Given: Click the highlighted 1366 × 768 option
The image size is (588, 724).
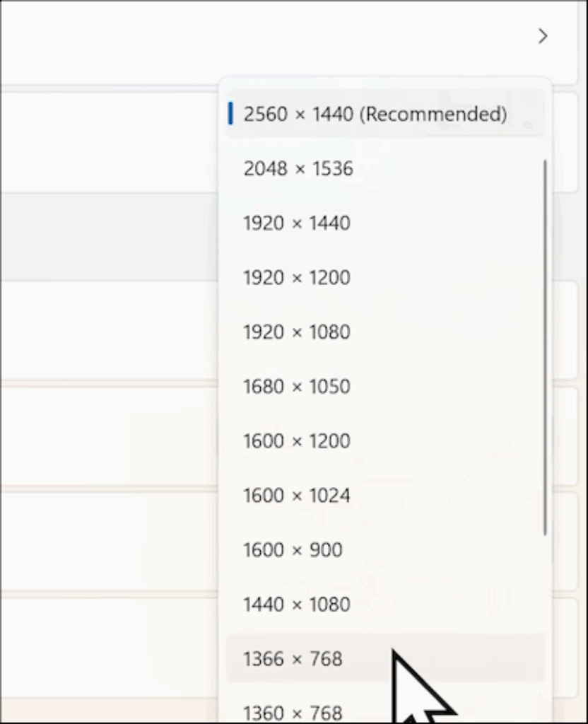Looking at the screenshot, I should point(293,659).
